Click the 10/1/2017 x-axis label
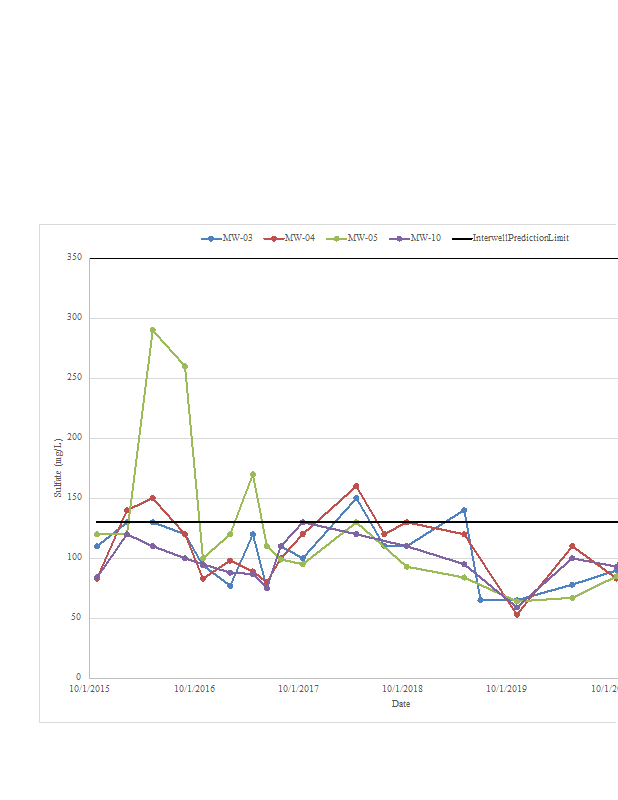This screenshot has width=618, height=800. (x=298, y=689)
